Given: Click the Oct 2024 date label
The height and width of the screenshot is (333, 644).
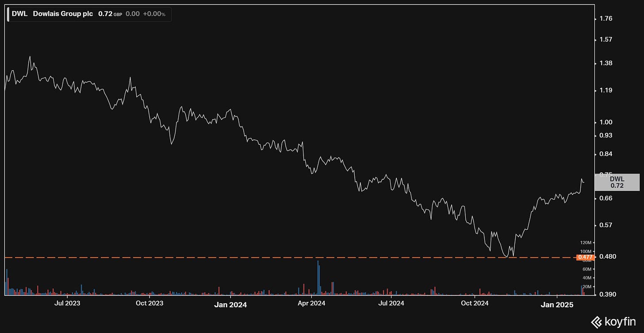Looking at the screenshot, I should (x=474, y=303).
